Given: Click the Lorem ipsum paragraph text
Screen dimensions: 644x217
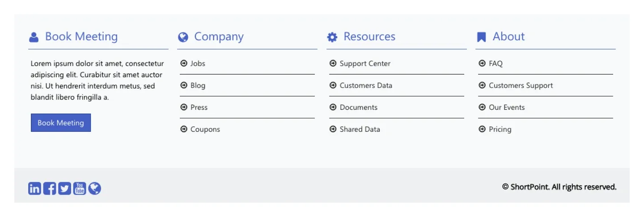Looking at the screenshot, I should (x=97, y=80).
